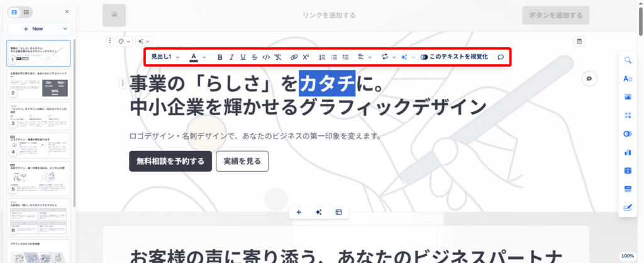Open the 見出し1 heading style dropdown
The height and width of the screenshot is (263, 644).
pos(165,57)
